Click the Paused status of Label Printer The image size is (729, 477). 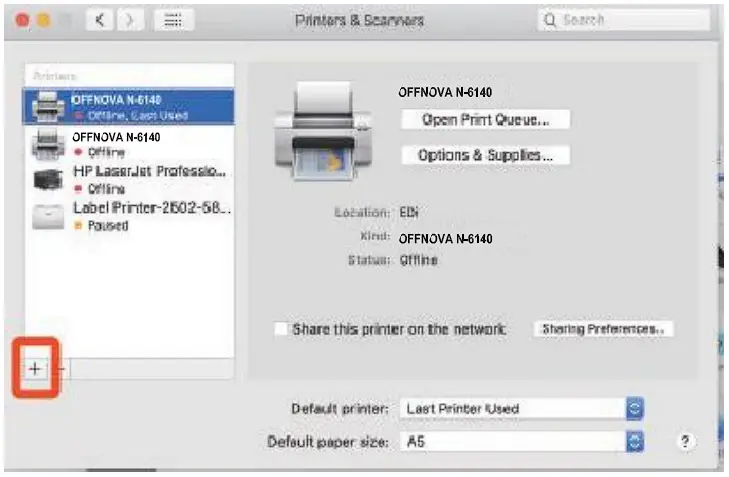tap(108, 225)
